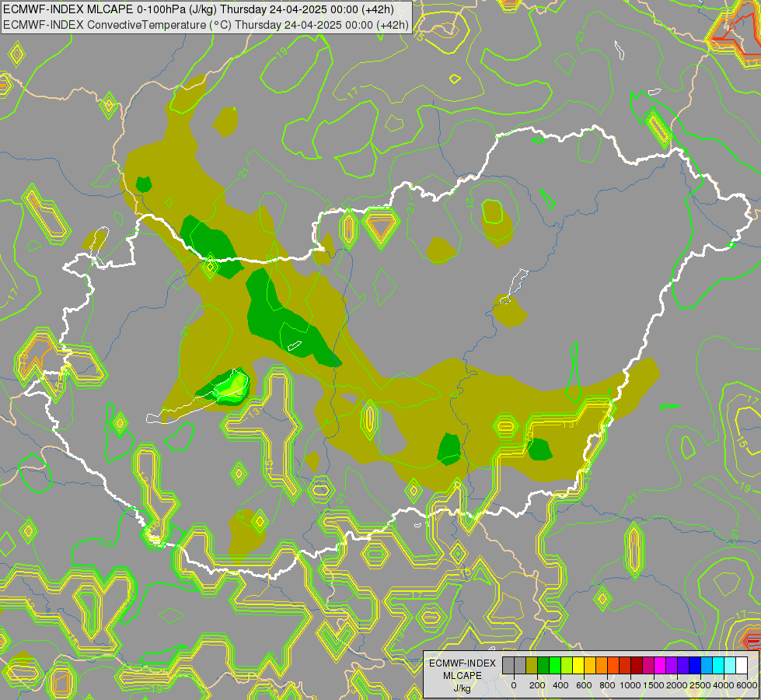
Task: Click the white swatch at the legend's end
Action: [742, 666]
